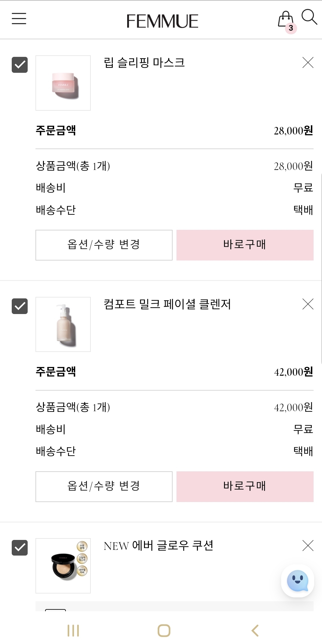Open the shopping bag cart icon
Viewport: 322px width, 644px height.
pyautogui.click(x=286, y=21)
